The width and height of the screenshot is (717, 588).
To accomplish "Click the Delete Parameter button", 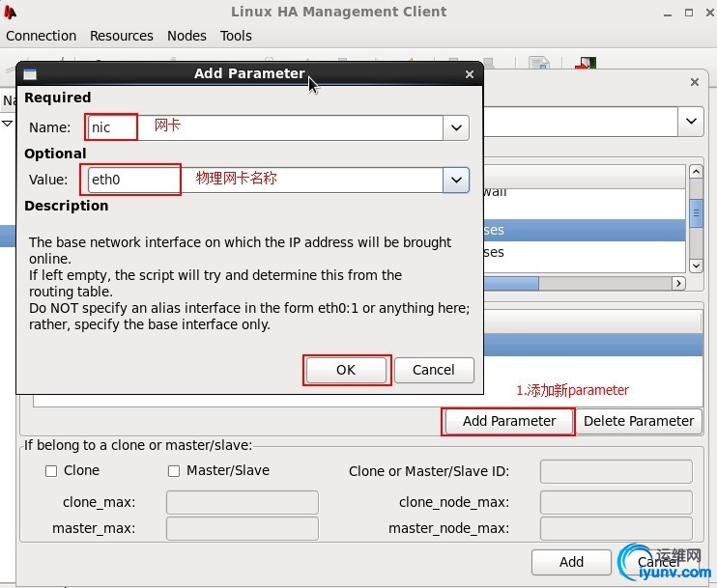I will 639,421.
